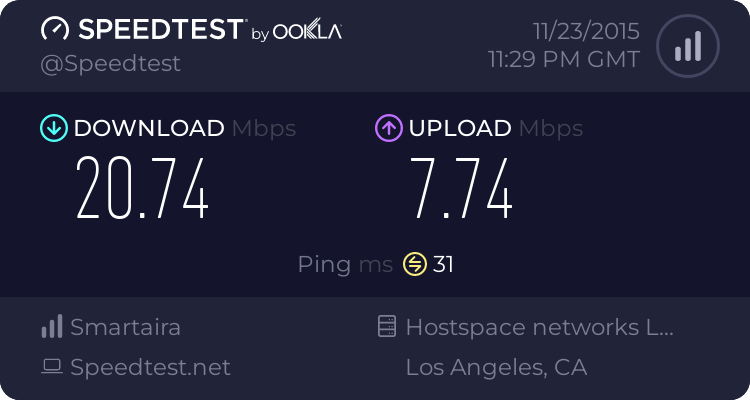This screenshot has width=750, height=400.
Task: Click the Los Angeles, CA location
Action: point(496,367)
